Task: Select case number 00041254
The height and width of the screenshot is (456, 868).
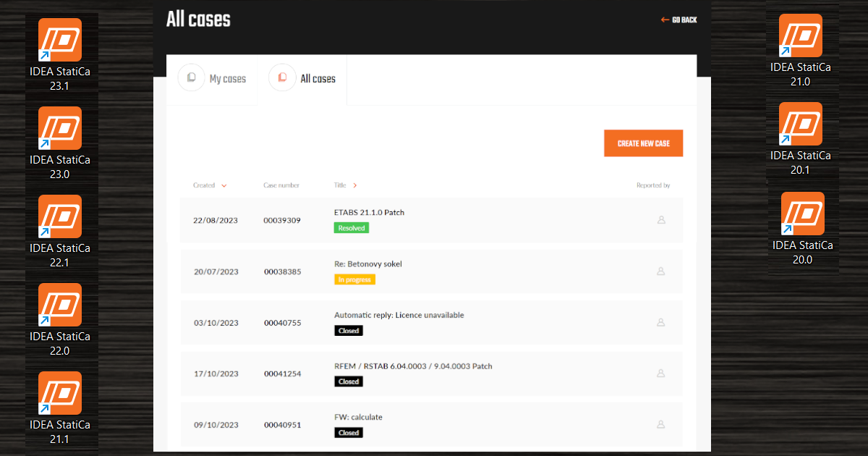Action: click(282, 374)
